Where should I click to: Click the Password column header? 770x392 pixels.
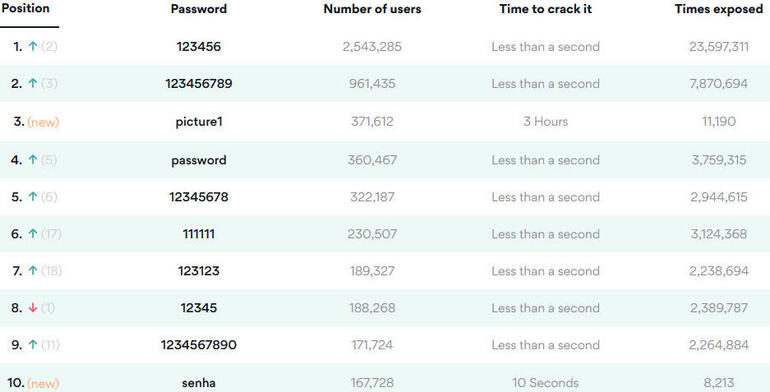(x=199, y=9)
